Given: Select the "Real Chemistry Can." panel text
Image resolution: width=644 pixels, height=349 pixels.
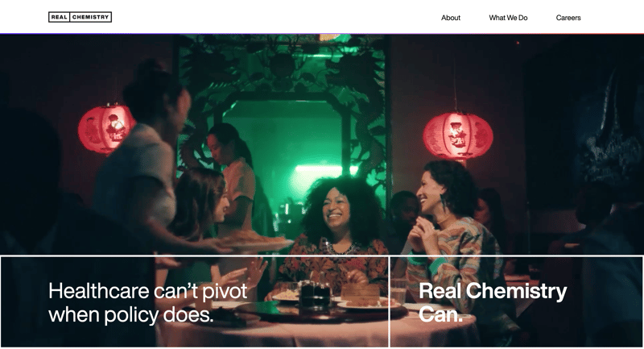Looking at the screenshot, I should [x=493, y=302].
